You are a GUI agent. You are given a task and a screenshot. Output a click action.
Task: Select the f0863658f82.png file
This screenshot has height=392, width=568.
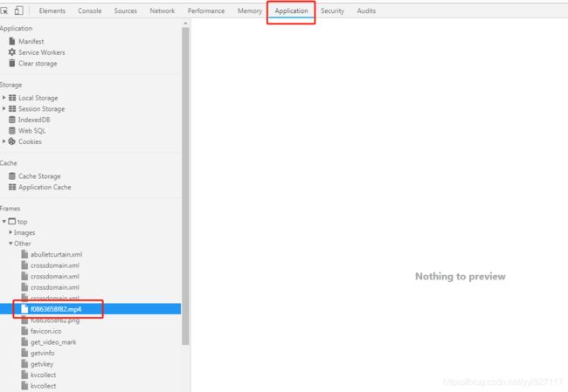tap(55, 320)
